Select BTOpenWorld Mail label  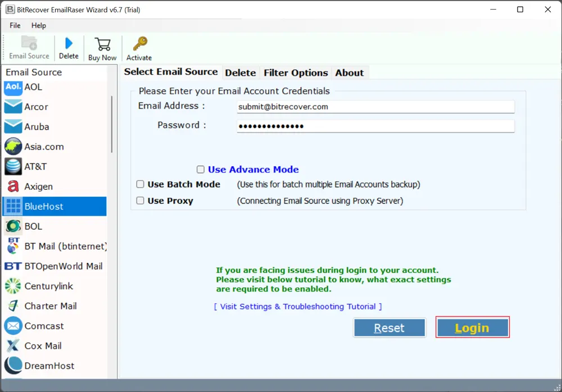[64, 266]
